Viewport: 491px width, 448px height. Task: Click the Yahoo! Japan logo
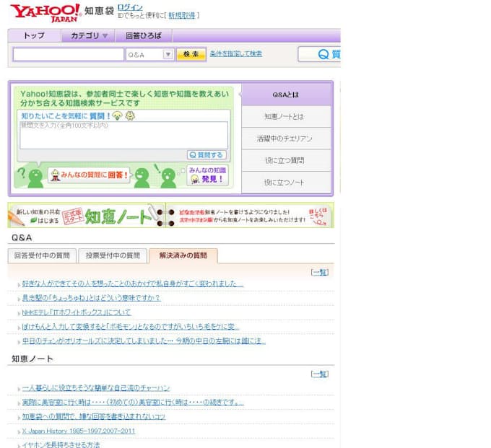point(45,12)
